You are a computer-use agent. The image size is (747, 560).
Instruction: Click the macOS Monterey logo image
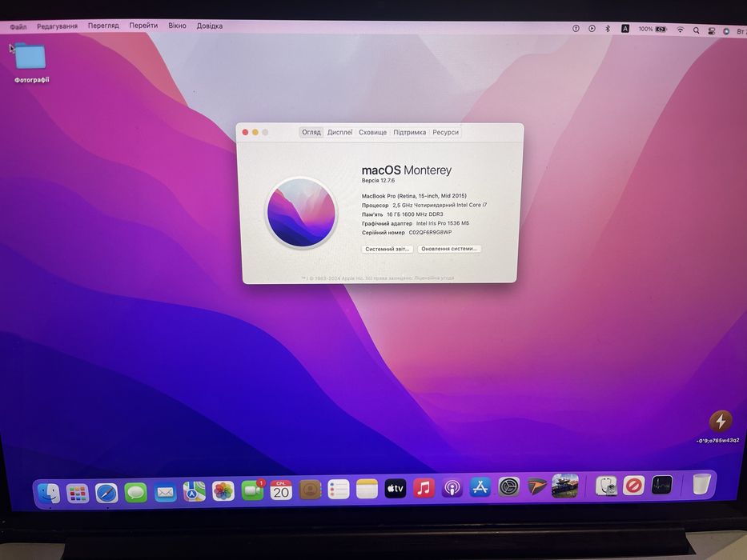pos(301,212)
